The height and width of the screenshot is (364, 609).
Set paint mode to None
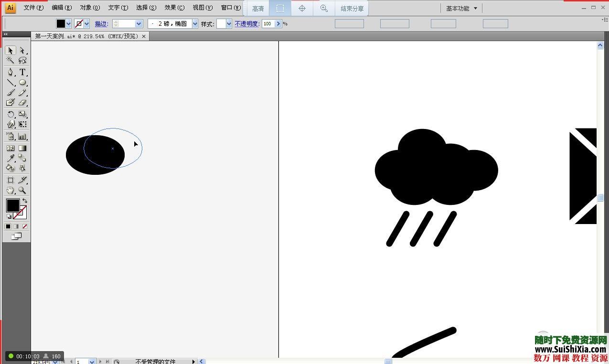coord(25,226)
